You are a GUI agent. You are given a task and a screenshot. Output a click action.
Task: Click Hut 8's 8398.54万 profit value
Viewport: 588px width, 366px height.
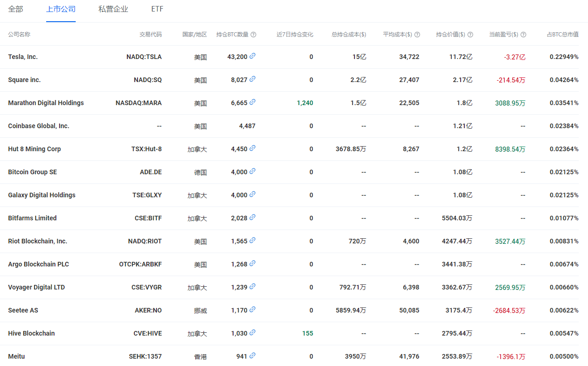pos(510,149)
